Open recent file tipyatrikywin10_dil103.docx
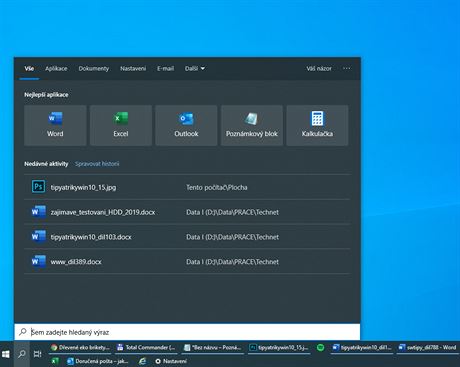Screen dimensions: 460x367 coord(187,237)
